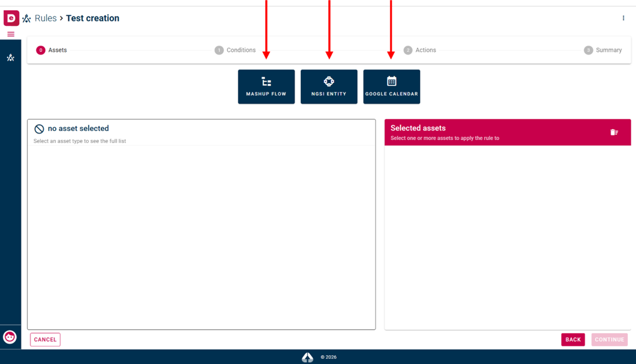Select the Google Calendar asset type
This screenshot has height=364, width=636.
[x=391, y=87]
